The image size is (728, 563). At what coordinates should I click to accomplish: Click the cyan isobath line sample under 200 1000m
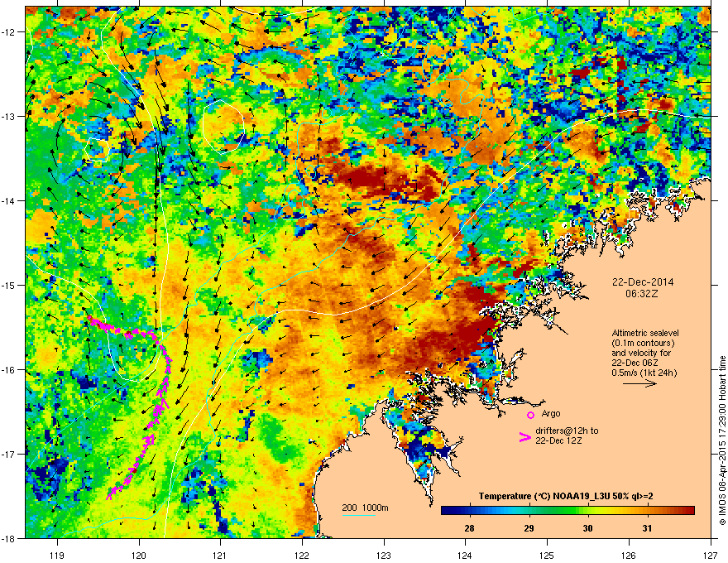point(358,515)
